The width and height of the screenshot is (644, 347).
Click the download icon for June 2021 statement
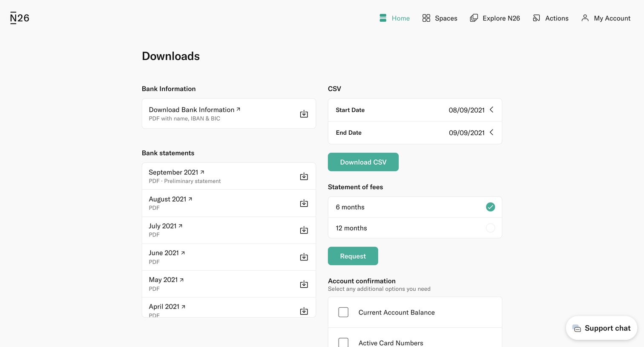tap(304, 257)
